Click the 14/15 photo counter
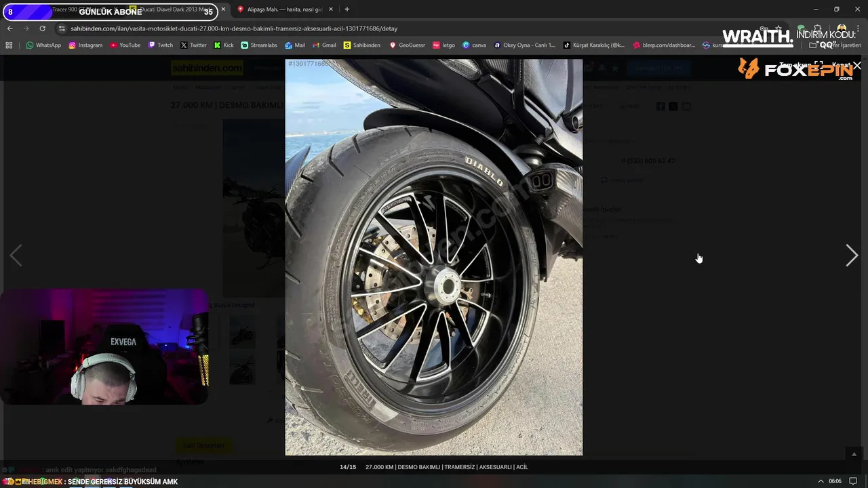 click(348, 467)
